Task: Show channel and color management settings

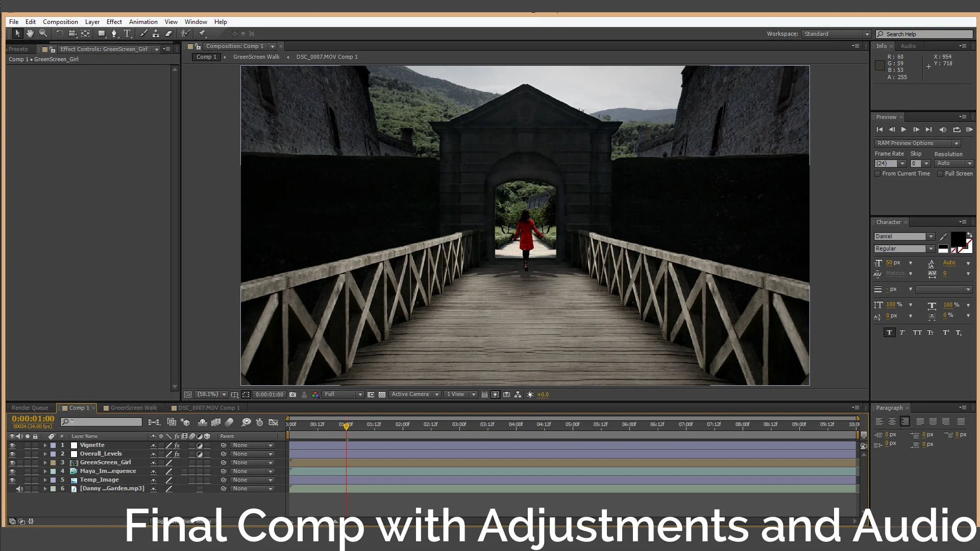Action: (315, 395)
